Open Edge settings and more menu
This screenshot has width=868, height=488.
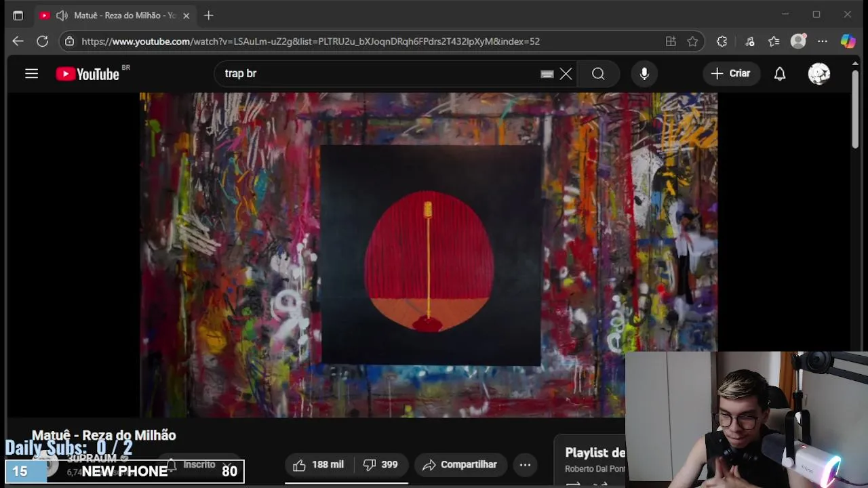823,41
